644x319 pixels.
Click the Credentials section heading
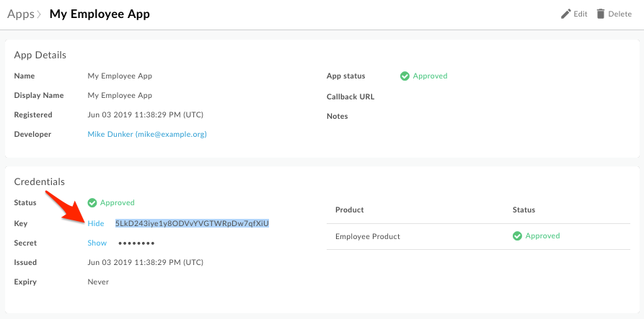[40, 181]
